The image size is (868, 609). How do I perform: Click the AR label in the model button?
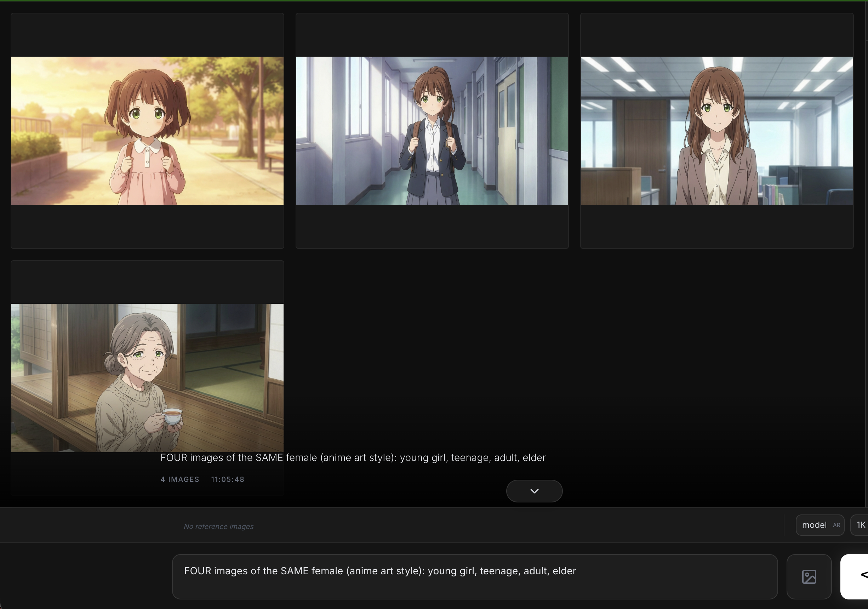coord(836,525)
